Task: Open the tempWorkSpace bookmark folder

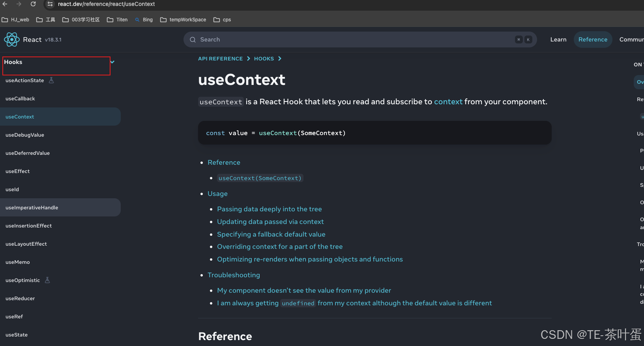Action: (183, 20)
